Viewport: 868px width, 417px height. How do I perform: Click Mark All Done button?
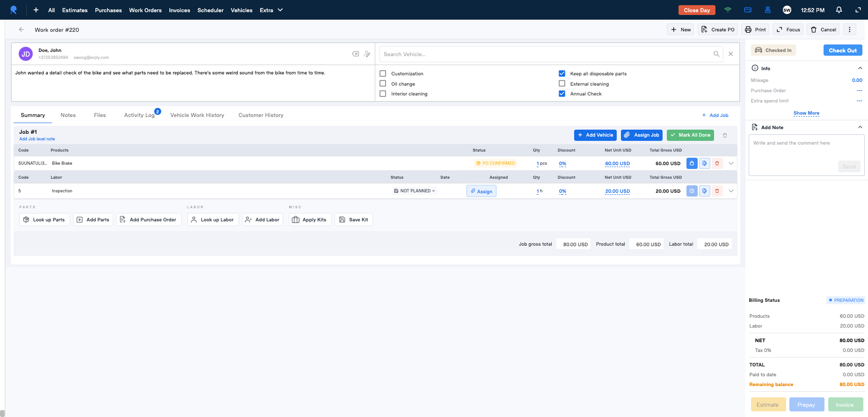tap(690, 135)
